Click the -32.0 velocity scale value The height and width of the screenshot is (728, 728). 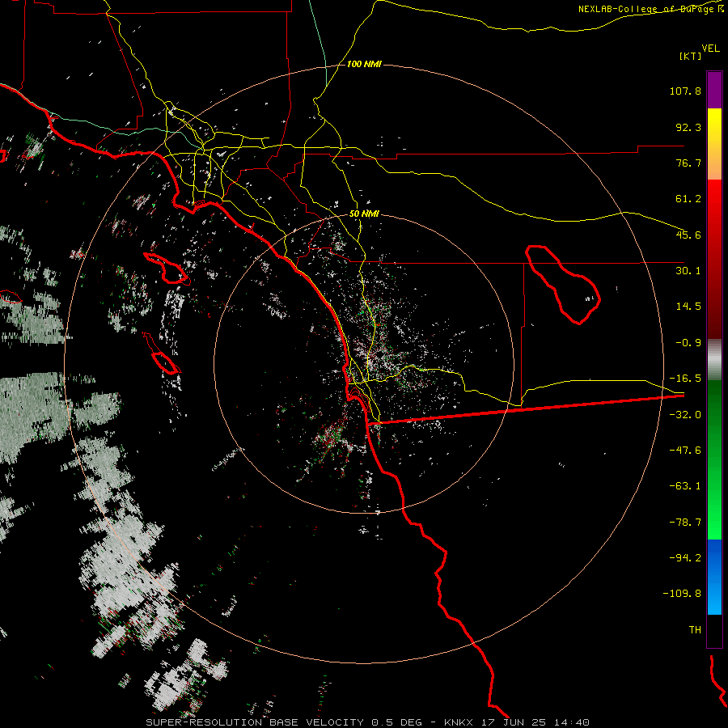(685, 415)
